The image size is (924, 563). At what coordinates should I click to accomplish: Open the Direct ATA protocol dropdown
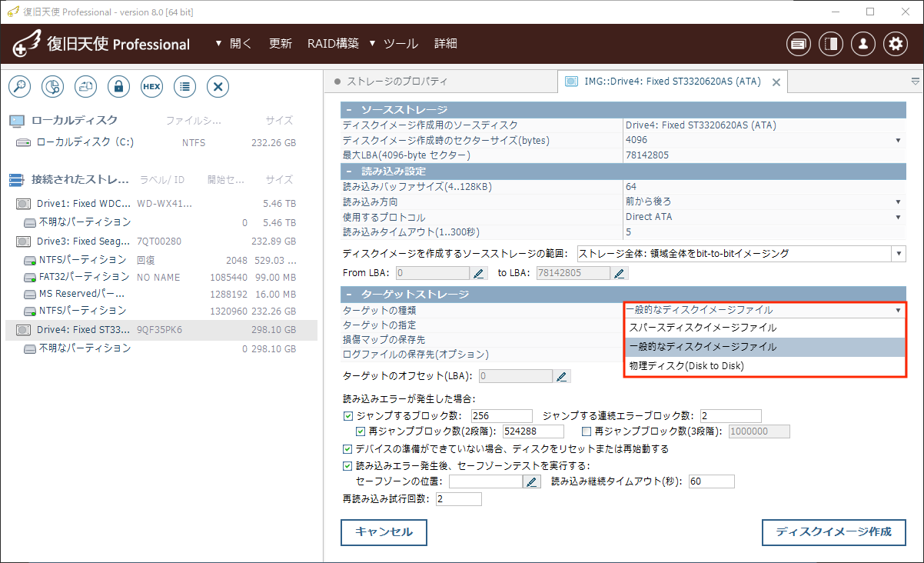[x=898, y=218]
